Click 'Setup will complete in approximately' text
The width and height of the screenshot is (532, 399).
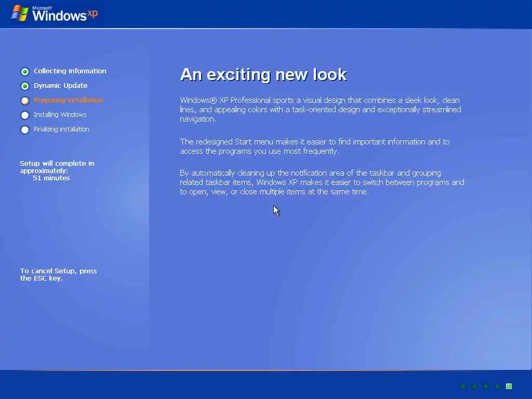point(57,167)
